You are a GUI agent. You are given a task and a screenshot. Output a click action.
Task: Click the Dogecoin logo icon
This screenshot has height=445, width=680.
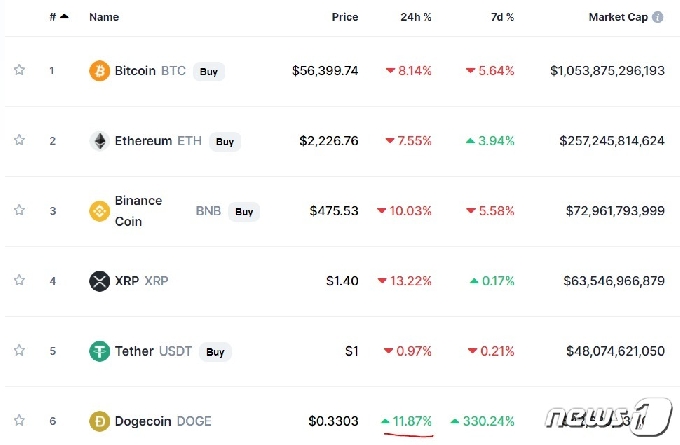[99, 421]
